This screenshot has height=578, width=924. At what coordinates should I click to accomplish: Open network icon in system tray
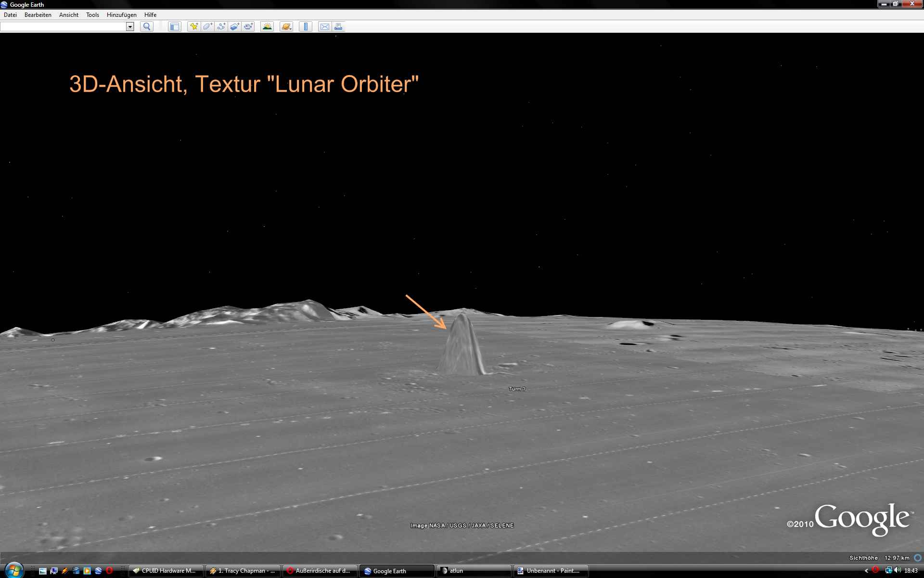click(x=888, y=571)
